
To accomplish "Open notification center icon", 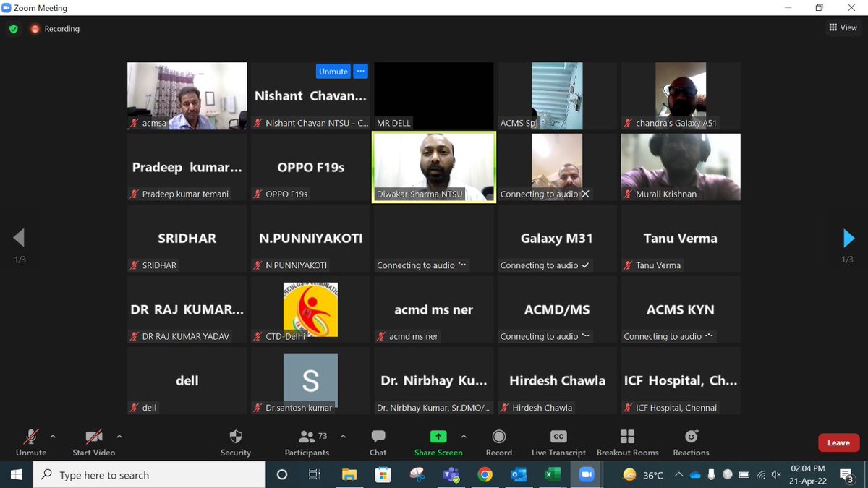I will tap(846, 475).
